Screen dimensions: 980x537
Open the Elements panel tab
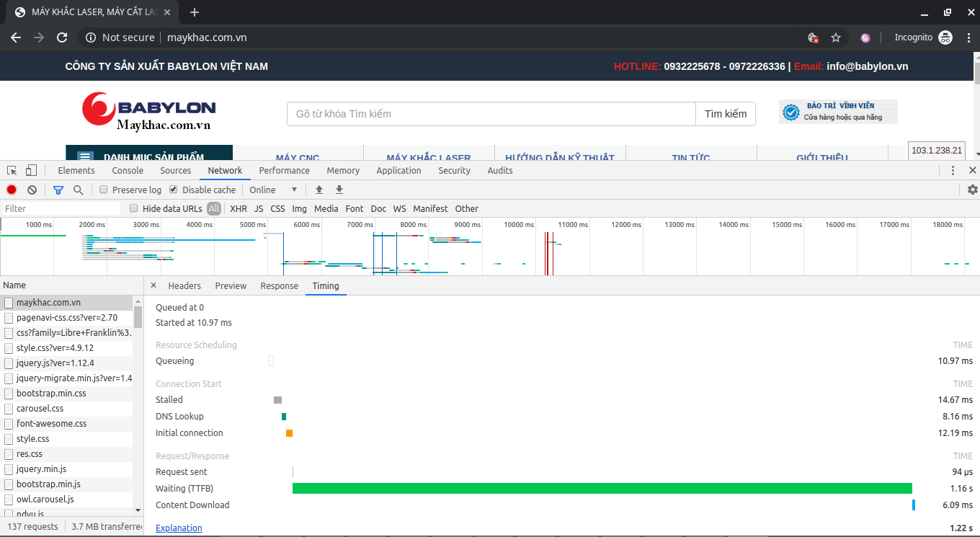[x=76, y=171]
